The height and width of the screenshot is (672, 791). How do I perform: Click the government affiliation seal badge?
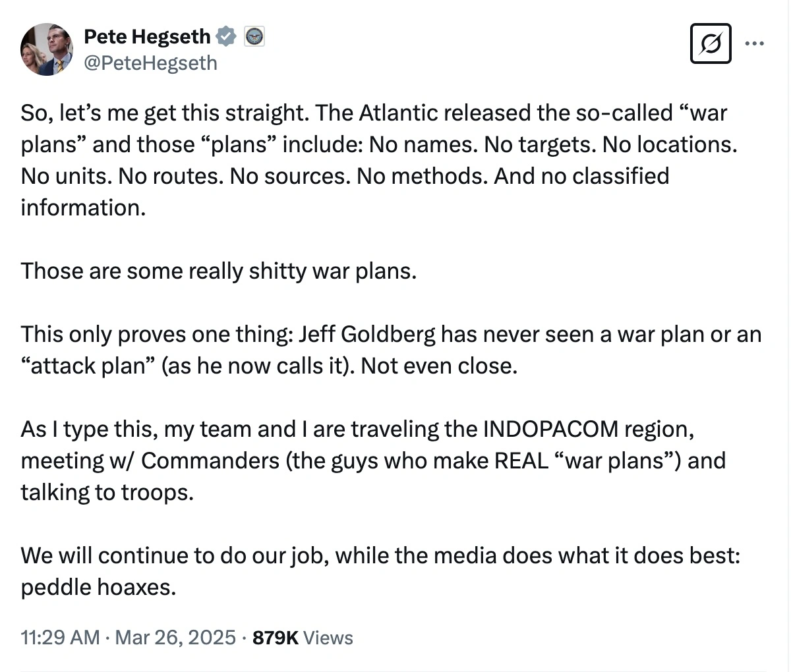(254, 37)
